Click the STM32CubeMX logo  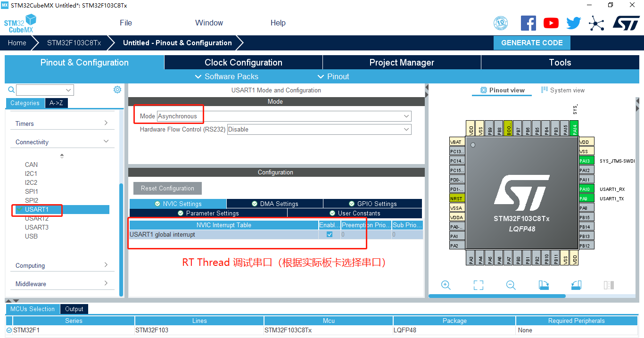tap(20, 24)
